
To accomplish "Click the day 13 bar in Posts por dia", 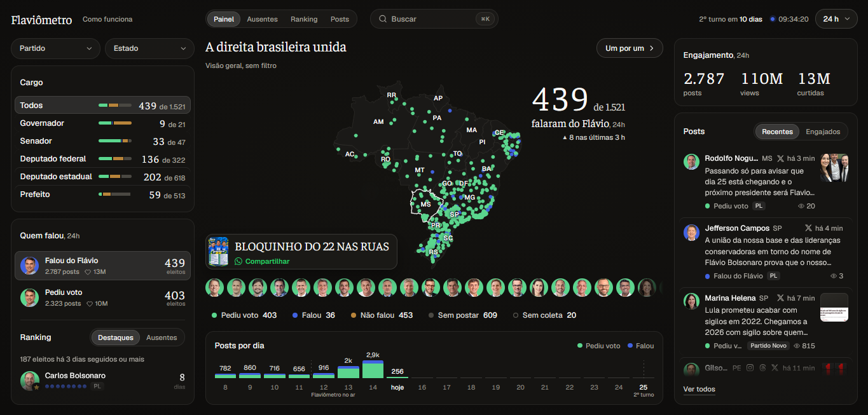I will pyautogui.click(x=348, y=372).
